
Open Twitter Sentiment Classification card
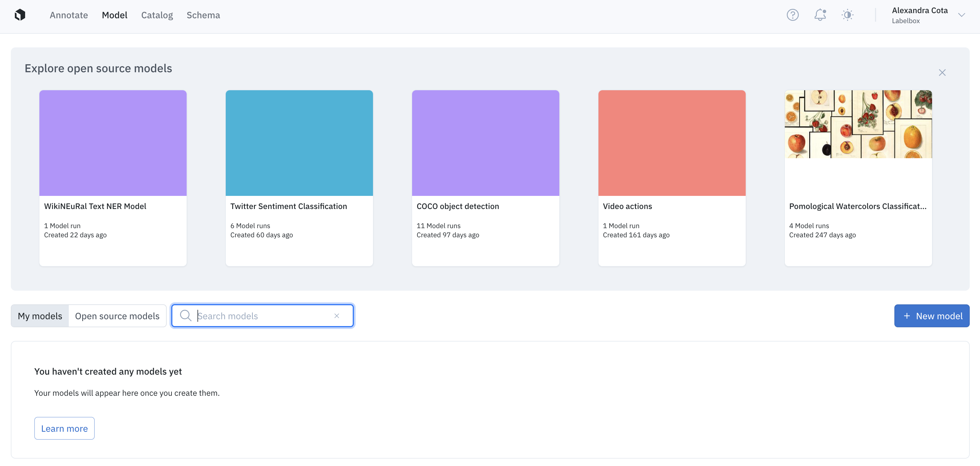[299, 178]
